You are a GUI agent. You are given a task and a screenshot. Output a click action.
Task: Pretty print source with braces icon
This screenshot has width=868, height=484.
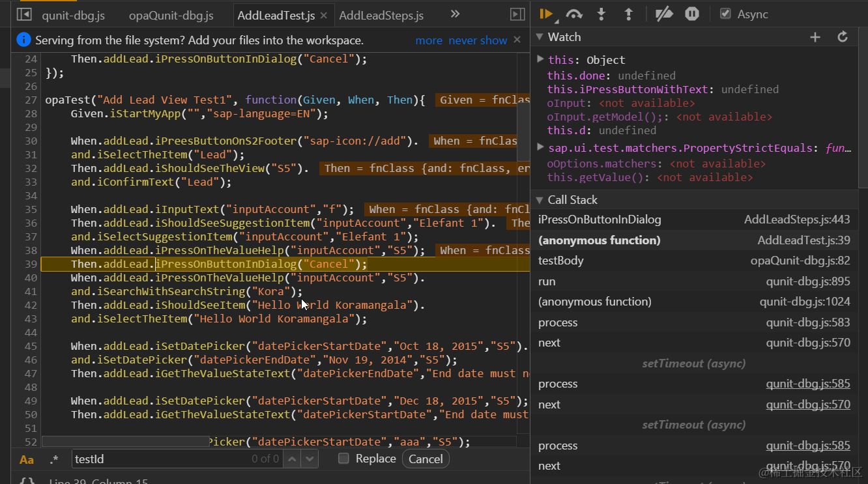pos(27,481)
